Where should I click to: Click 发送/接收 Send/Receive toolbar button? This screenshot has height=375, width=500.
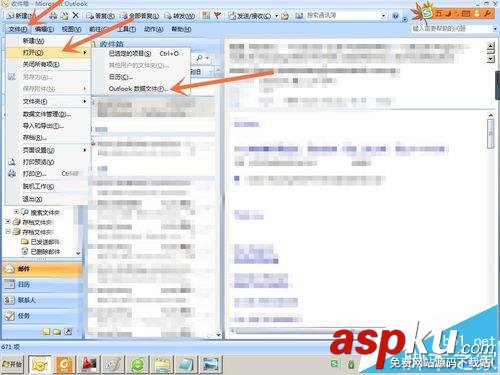(x=250, y=15)
